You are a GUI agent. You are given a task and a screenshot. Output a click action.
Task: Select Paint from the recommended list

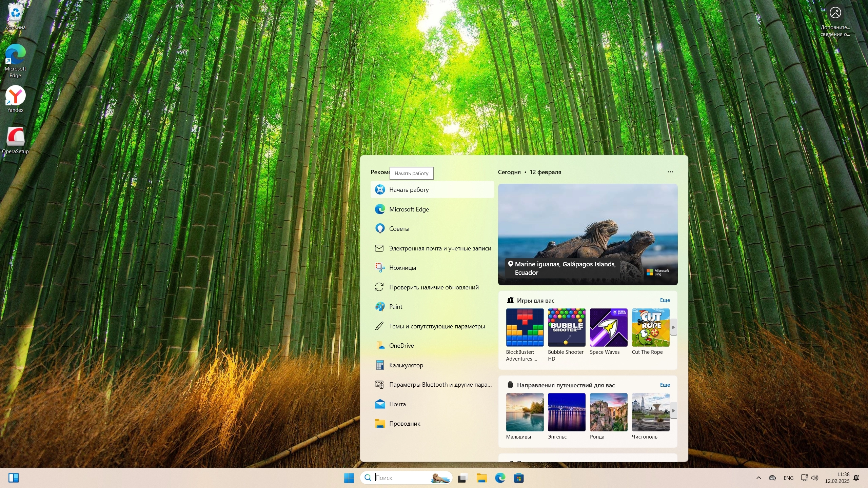pyautogui.click(x=395, y=307)
